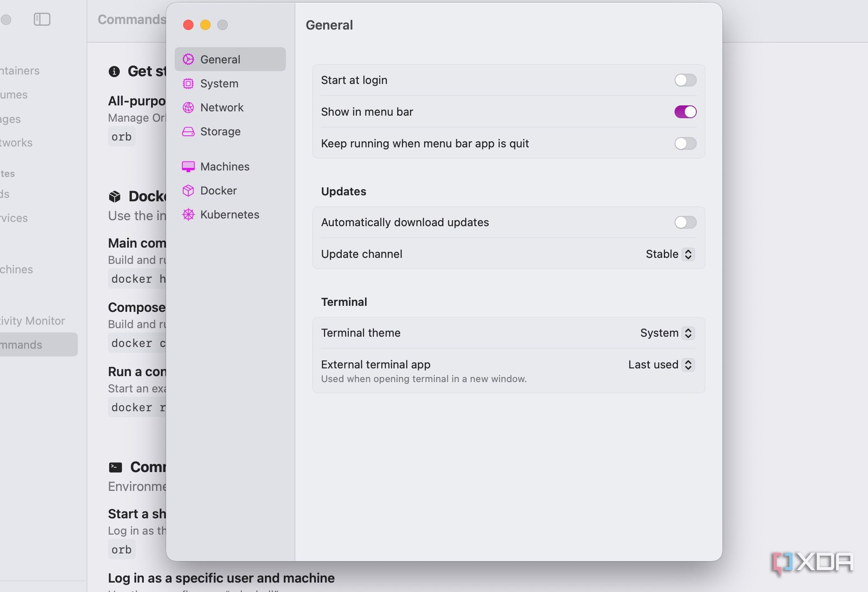Select the General settings tab
The height and width of the screenshot is (592, 868).
(x=230, y=59)
